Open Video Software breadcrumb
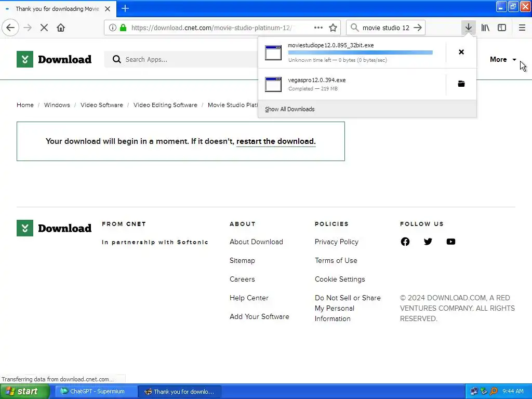The image size is (532, 399). tap(102, 105)
